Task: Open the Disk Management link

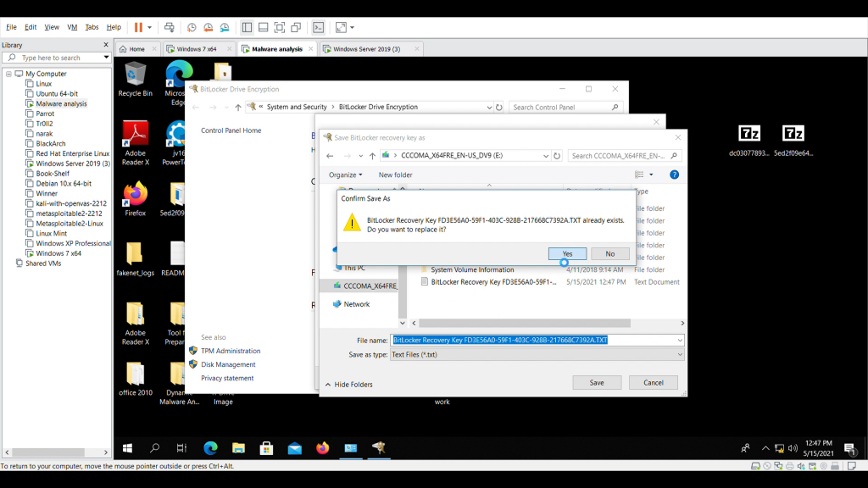Action: (228, 364)
